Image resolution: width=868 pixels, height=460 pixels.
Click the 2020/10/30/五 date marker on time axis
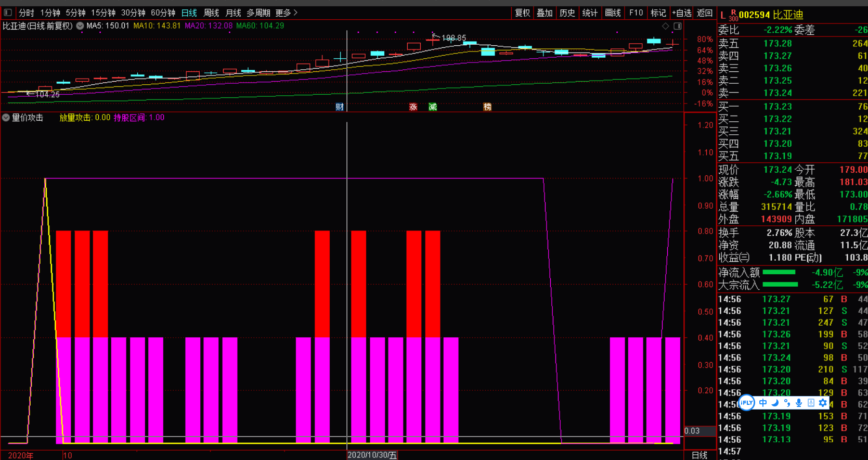point(372,455)
